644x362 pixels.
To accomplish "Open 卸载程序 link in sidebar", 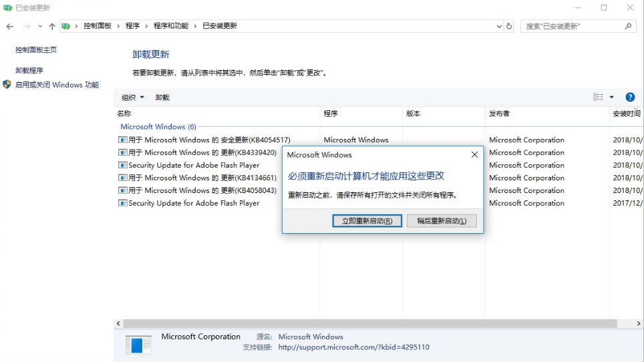I will pyautogui.click(x=29, y=70).
